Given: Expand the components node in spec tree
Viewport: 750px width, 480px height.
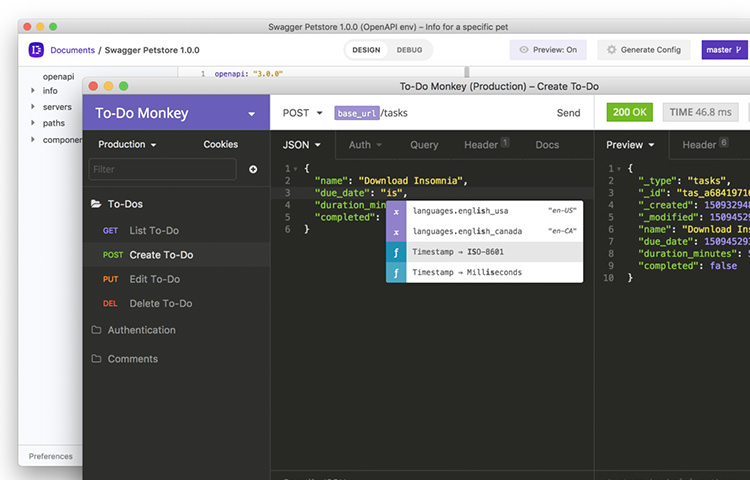Looking at the screenshot, I should [x=33, y=140].
